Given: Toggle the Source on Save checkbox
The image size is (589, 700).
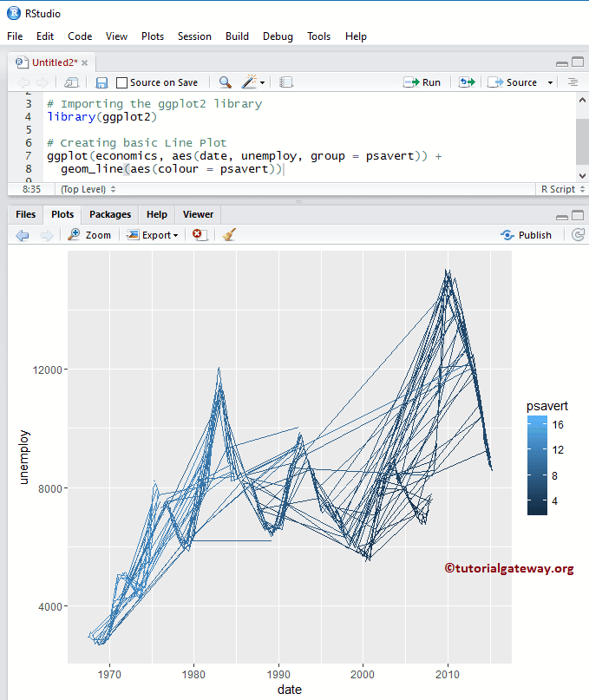Looking at the screenshot, I should 121,82.
